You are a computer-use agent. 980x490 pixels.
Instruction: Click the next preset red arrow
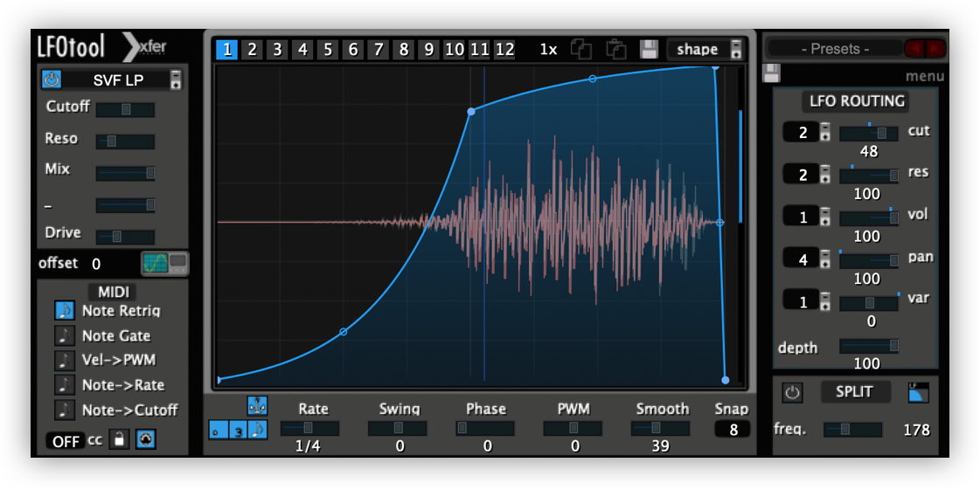(935, 48)
